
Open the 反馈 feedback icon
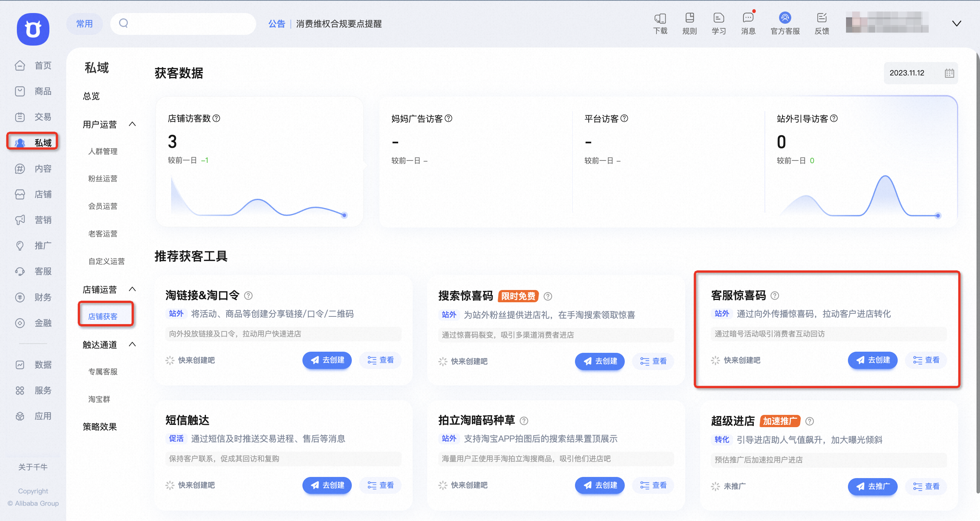coord(822,24)
